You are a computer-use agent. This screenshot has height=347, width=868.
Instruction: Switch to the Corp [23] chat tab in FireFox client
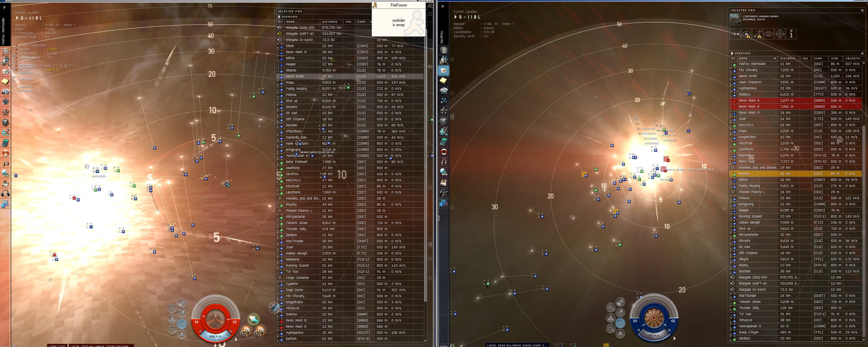point(57,346)
